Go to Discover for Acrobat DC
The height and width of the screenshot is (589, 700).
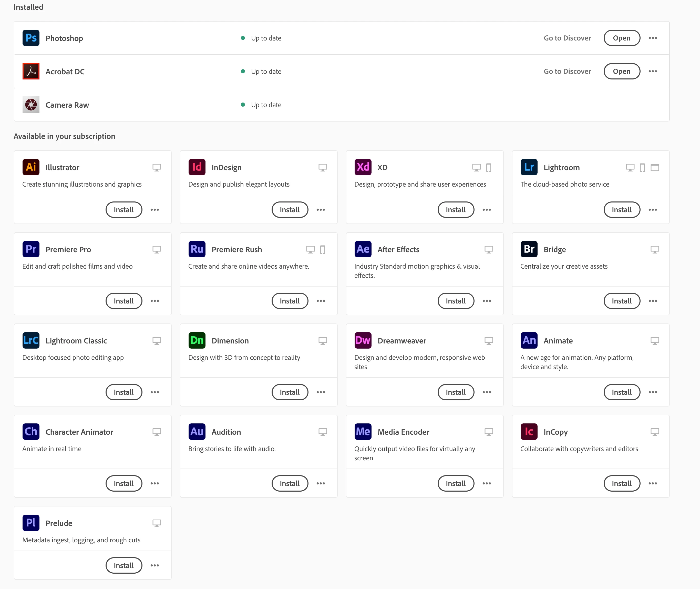pyautogui.click(x=567, y=72)
